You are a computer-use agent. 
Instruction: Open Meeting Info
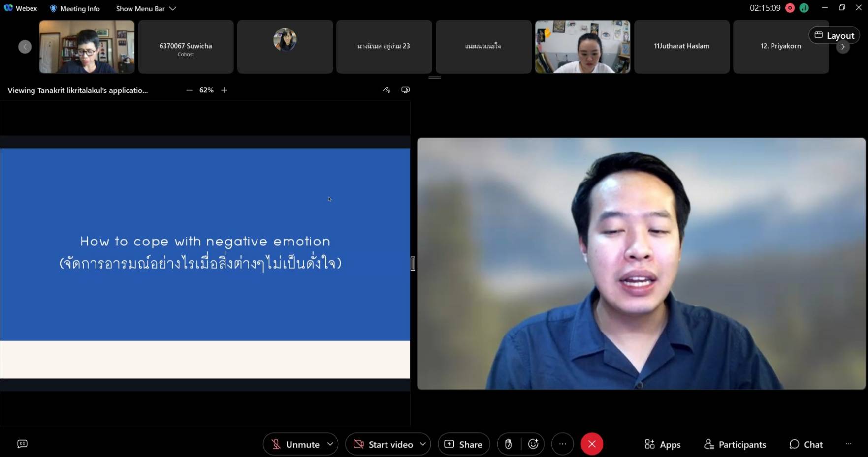pos(75,8)
